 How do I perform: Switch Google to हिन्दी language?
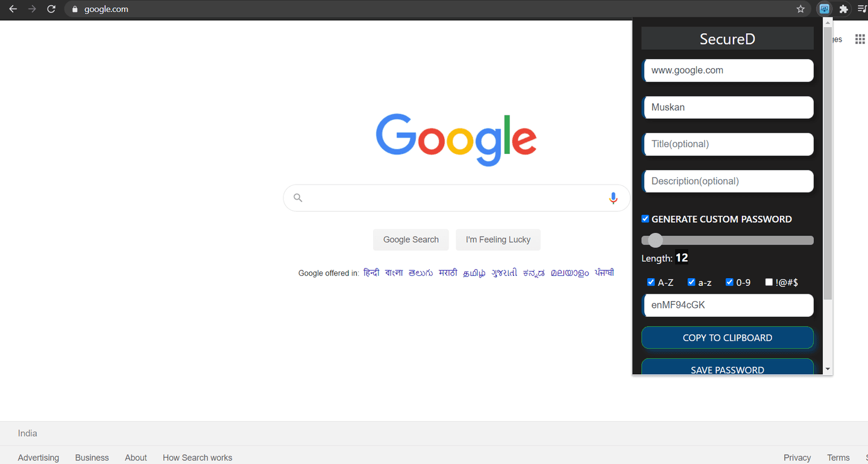click(x=371, y=273)
